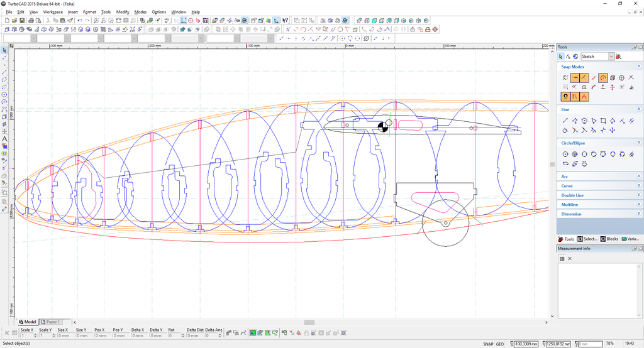Viewport: 644px width, 348px height.
Task: Click the text tool 'A' in left toolbar
Action: pyautogui.click(x=4, y=139)
